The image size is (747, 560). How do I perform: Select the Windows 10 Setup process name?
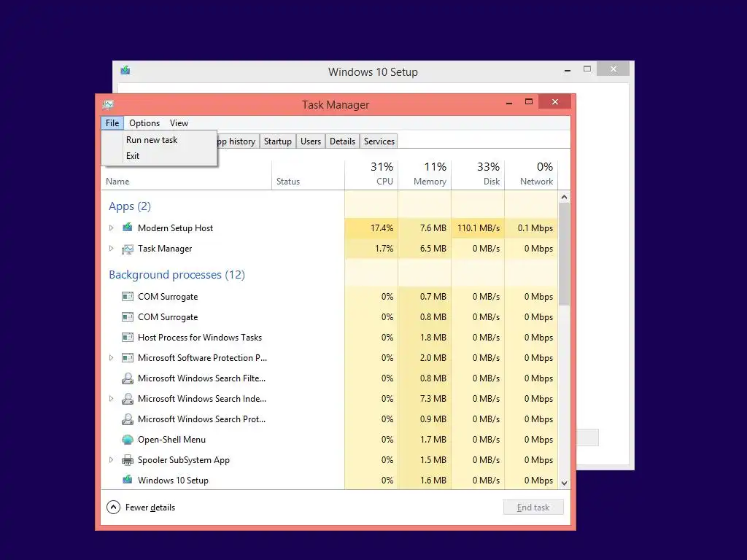click(x=173, y=480)
